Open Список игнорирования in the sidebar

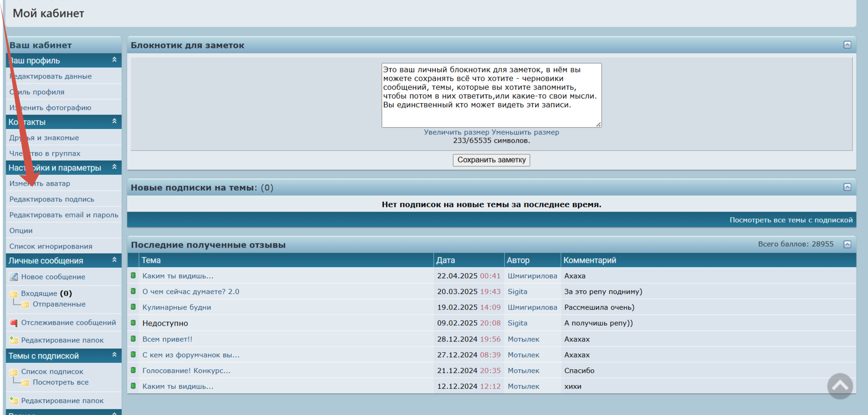(51, 246)
